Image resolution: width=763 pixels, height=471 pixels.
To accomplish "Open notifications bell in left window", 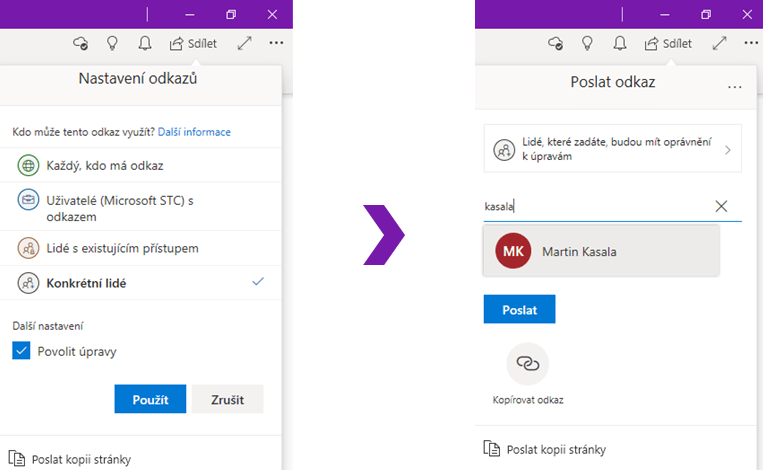I will (x=145, y=44).
